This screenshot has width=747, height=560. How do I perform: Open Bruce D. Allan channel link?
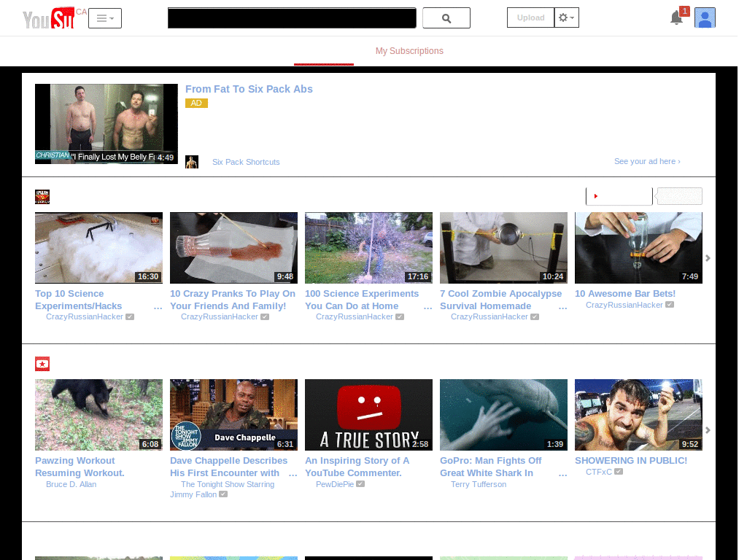point(71,484)
